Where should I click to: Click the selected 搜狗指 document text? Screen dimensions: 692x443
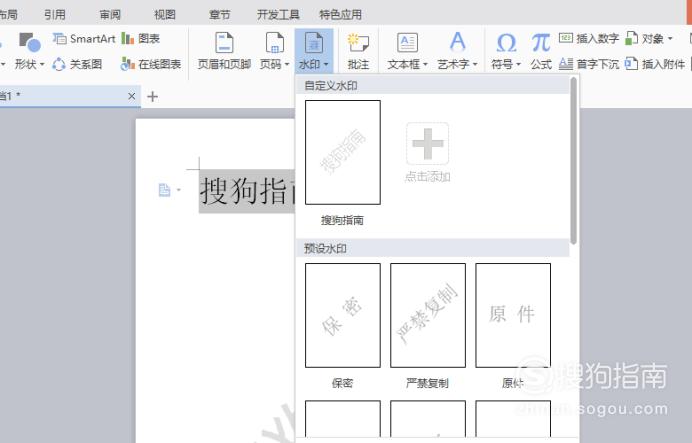pyautogui.click(x=247, y=191)
